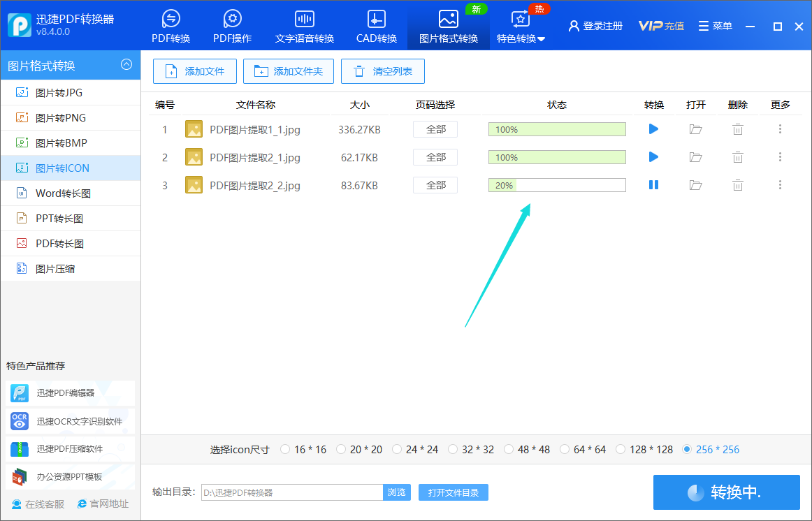This screenshot has height=521, width=812.
Task: Delete PDF图片提取1_1.jpg from list
Action: coord(737,129)
